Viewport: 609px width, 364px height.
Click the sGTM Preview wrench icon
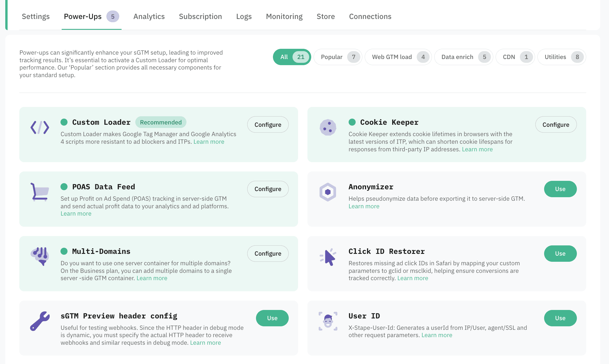pos(40,321)
